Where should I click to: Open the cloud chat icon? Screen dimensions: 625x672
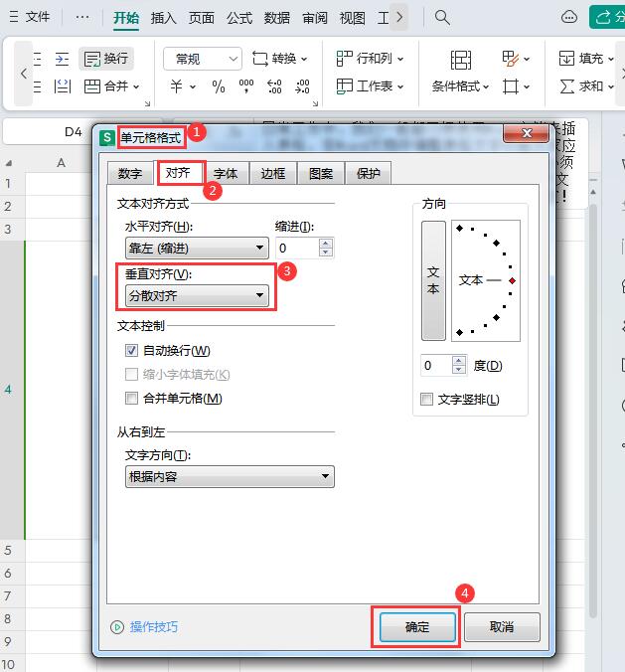click(x=569, y=17)
